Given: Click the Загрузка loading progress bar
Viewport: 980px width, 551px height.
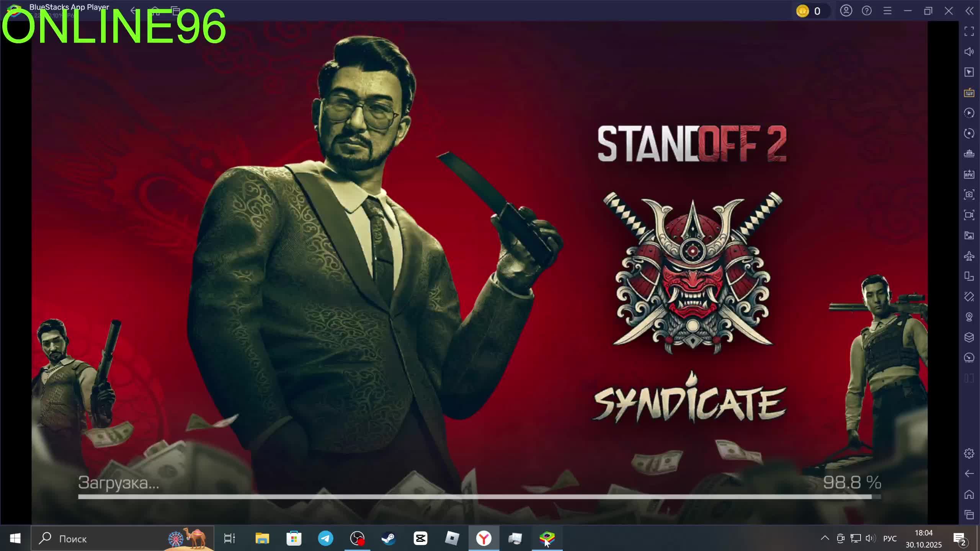Looking at the screenshot, I should [x=479, y=497].
